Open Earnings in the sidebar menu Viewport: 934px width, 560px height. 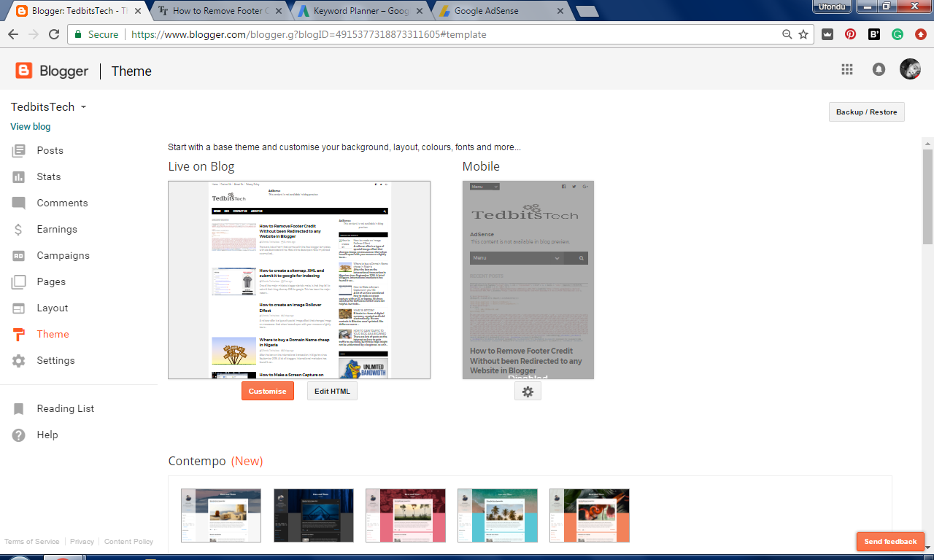57,229
